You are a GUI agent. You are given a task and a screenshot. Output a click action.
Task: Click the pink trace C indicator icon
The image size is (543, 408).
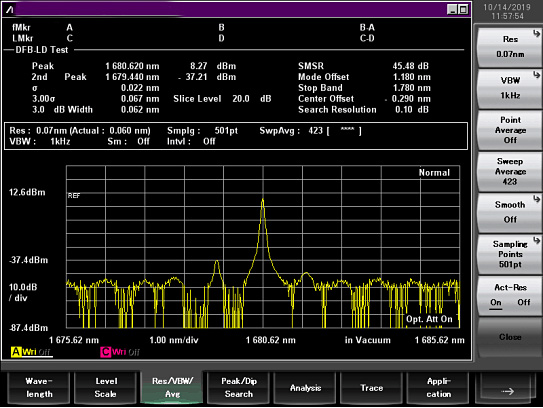click(x=106, y=352)
